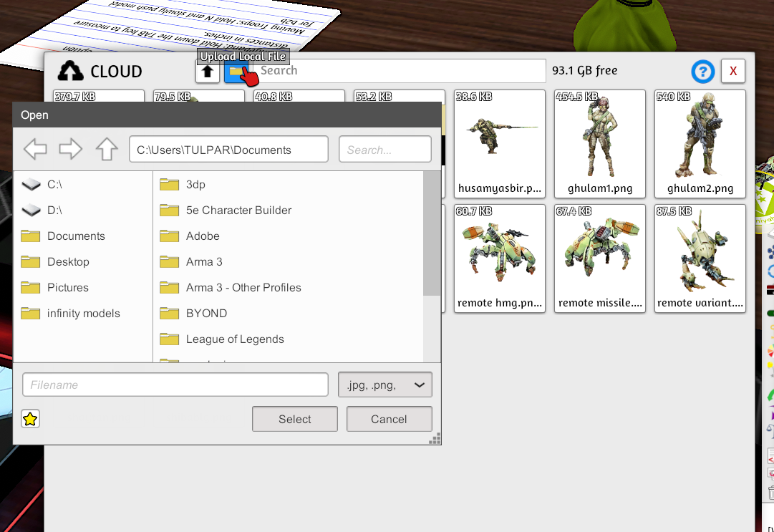The height and width of the screenshot is (532, 774).
Task: Go back with the left arrow in Open dialog
Action: [x=36, y=149]
